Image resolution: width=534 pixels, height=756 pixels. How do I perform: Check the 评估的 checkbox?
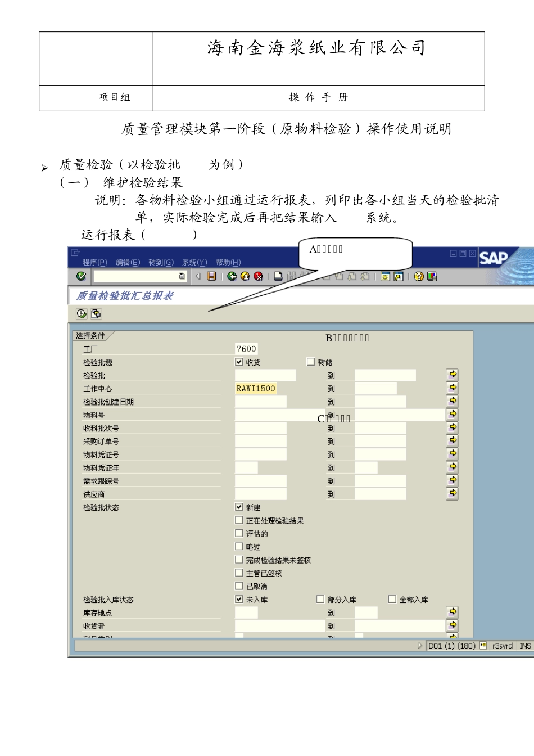tap(239, 533)
